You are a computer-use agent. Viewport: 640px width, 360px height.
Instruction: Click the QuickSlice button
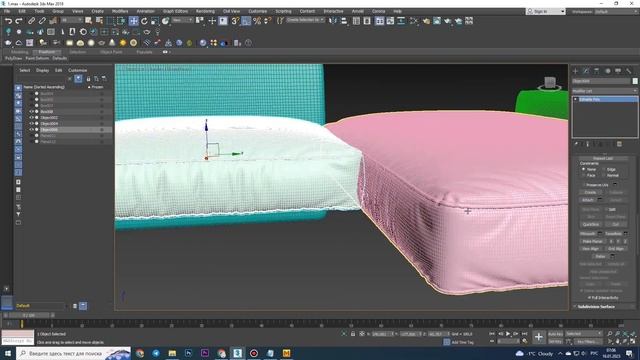tap(590, 224)
